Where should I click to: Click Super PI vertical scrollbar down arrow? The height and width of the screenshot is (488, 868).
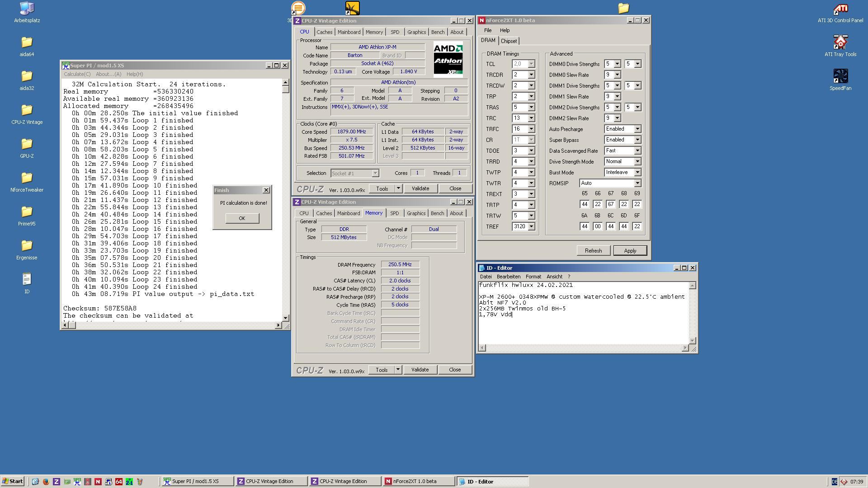[285, 318]
